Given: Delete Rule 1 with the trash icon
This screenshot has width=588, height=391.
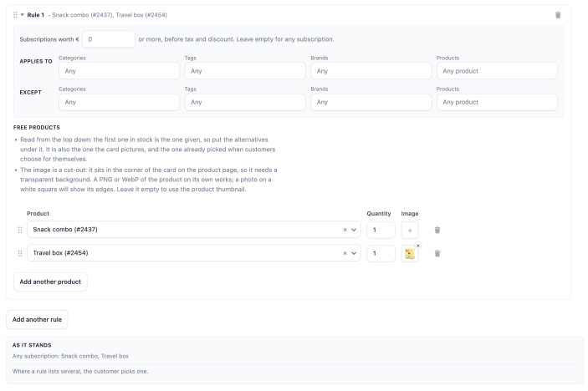Looking at the screenshot, I should tap(558, 15).
